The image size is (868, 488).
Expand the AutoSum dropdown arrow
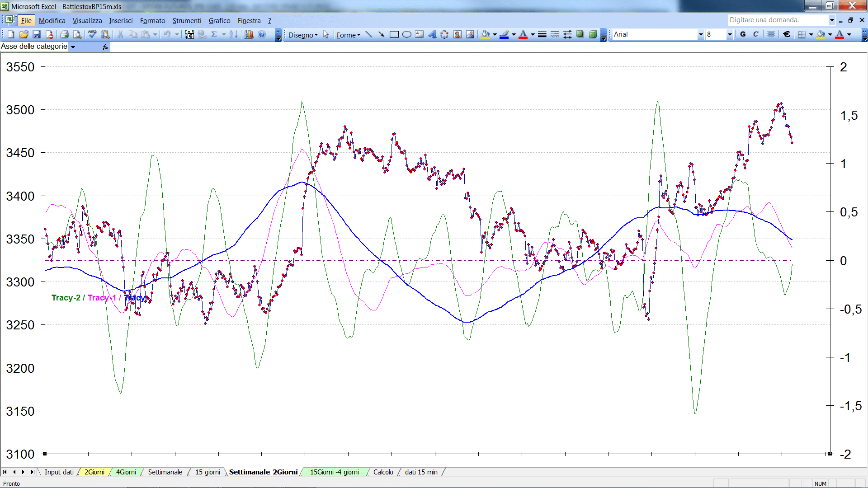(223, 34)
